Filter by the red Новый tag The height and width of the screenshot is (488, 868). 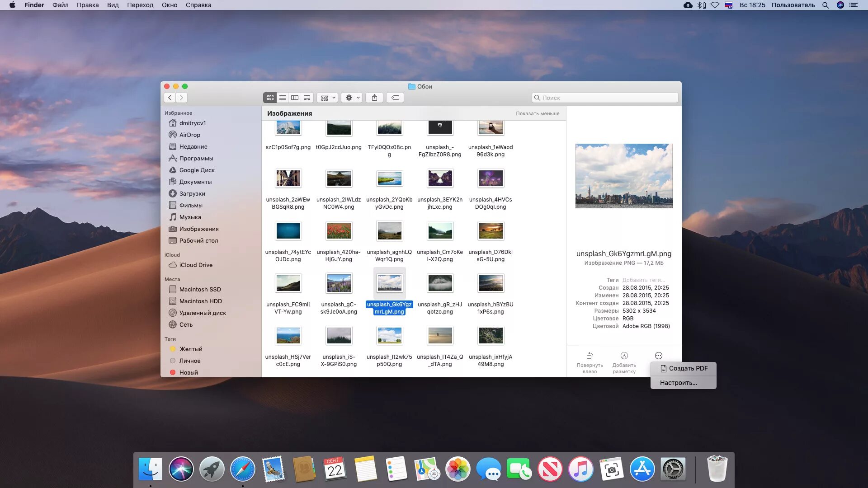point(189,372)
